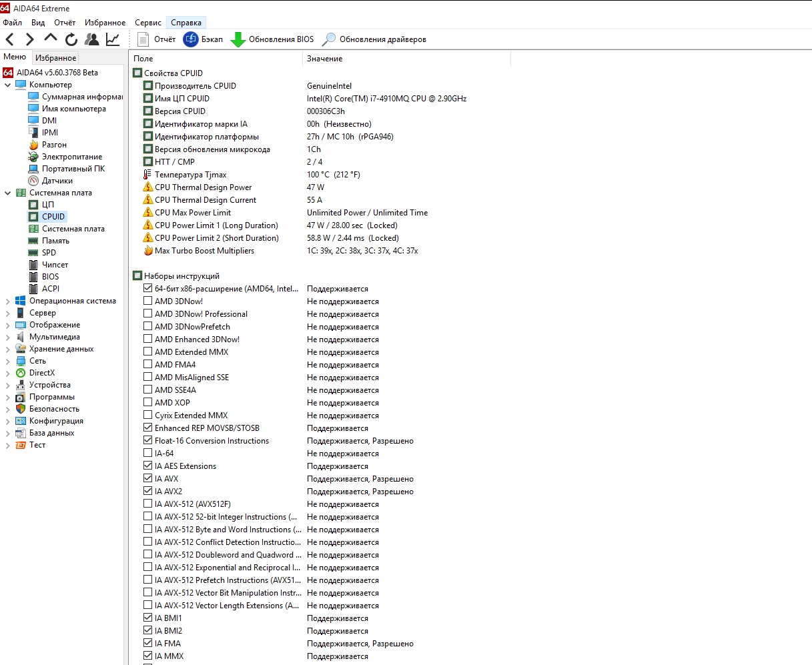Open the Файл menu
The image size is (812, 665).
(13, 23)
